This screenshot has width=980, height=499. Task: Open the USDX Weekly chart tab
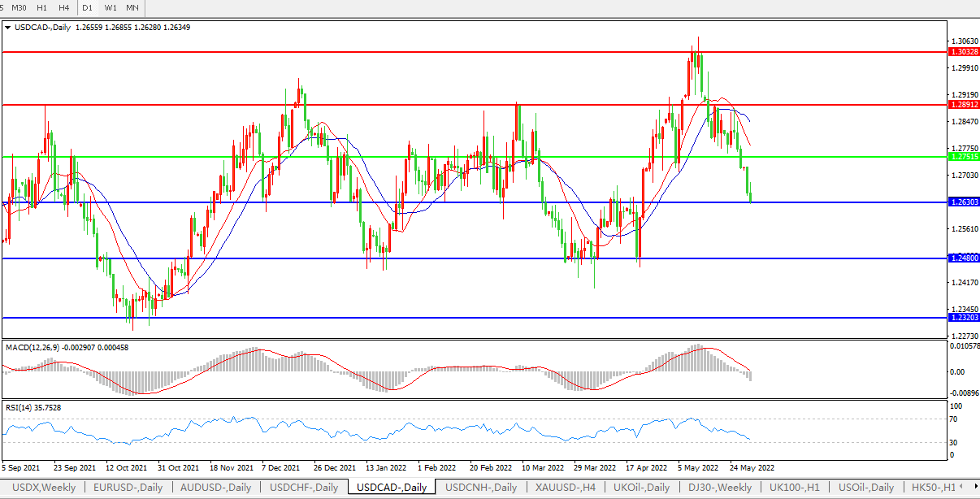[x=42, y=487]
